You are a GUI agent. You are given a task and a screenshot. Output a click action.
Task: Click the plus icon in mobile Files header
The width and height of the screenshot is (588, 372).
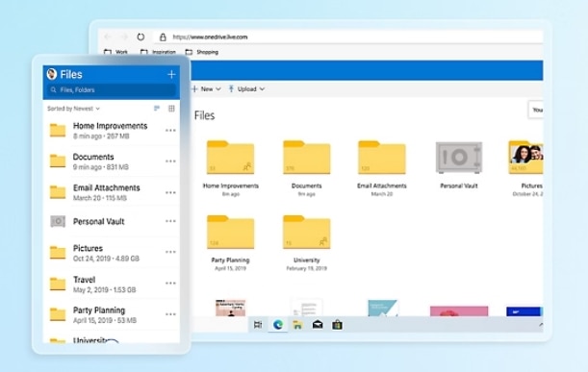(x=171, y=75)
